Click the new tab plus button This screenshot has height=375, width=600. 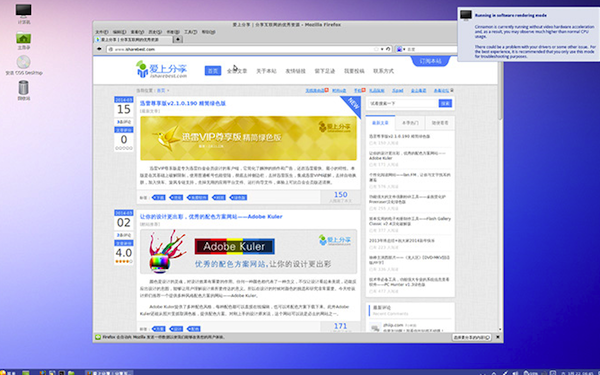coord(178,39)
